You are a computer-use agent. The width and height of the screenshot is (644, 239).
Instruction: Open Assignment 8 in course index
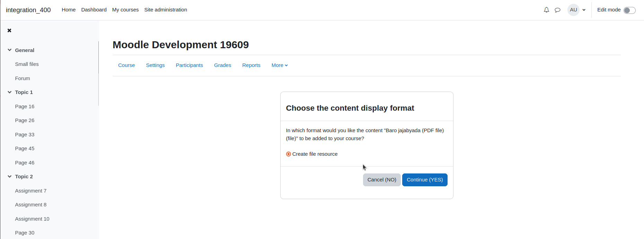pyautogui.click(x=30, y=205)
